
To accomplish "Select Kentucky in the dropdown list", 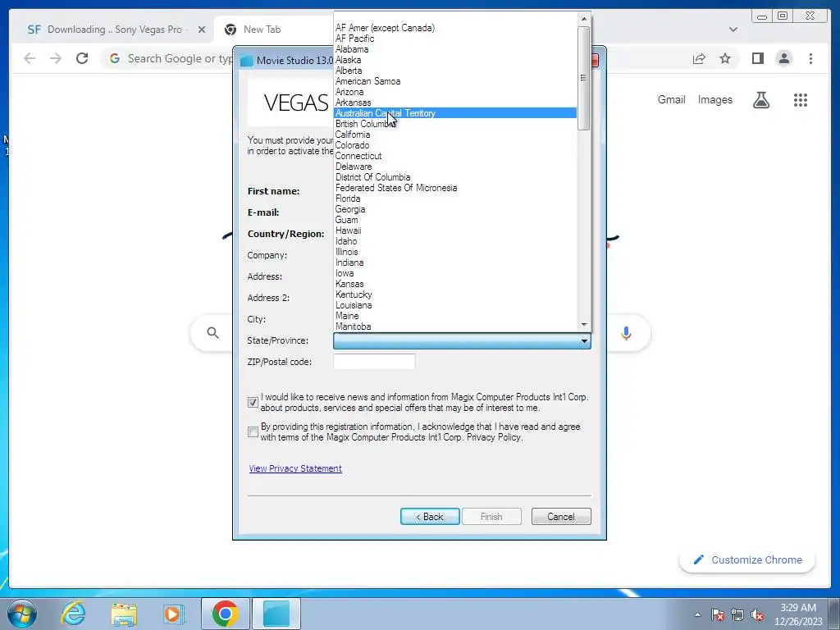I will pyautogui.click(x=454, y=294).
